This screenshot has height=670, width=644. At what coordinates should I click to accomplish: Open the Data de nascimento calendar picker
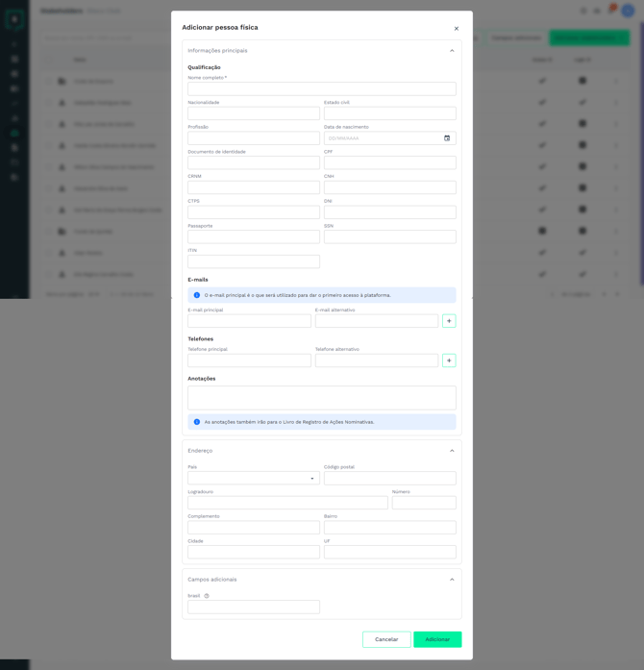[x=447, y=138]
